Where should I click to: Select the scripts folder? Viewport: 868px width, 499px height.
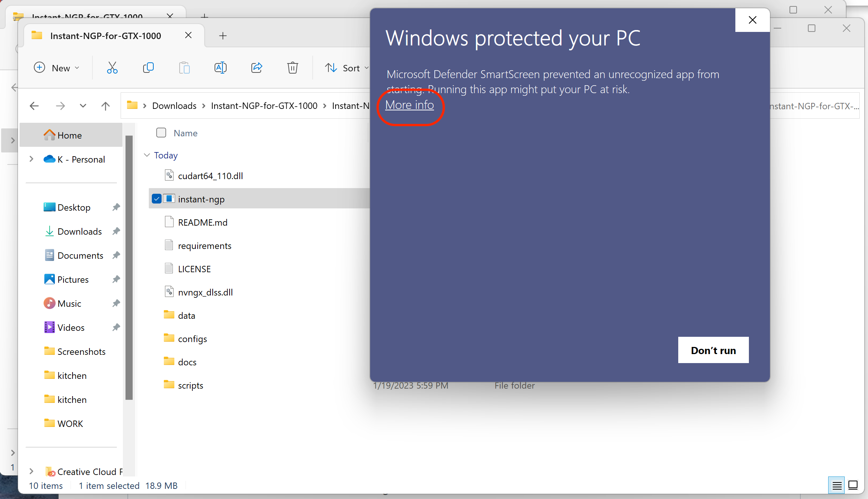coord(191,385)
